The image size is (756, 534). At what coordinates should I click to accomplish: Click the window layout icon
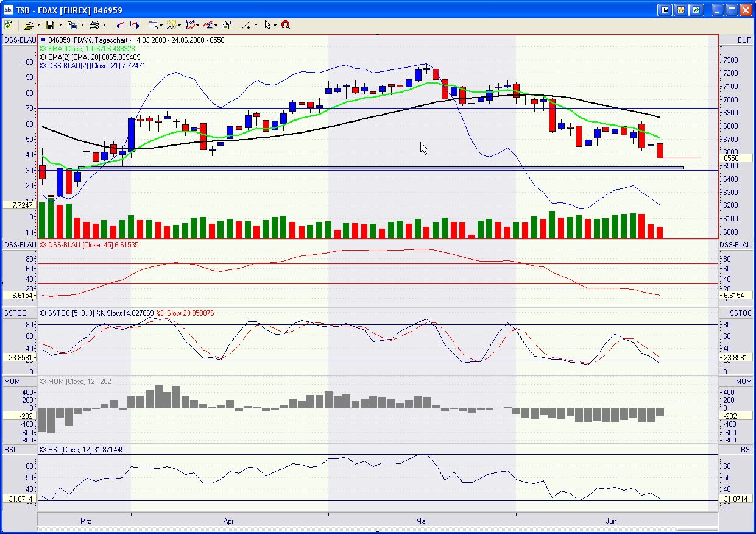tap(154, 25)
